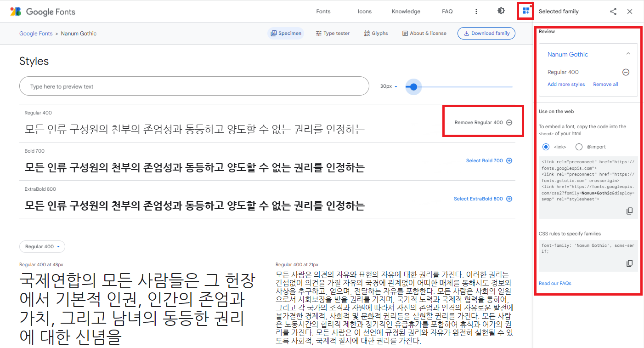Toggle dark theme brightness icon

click(x=501, y=11)
